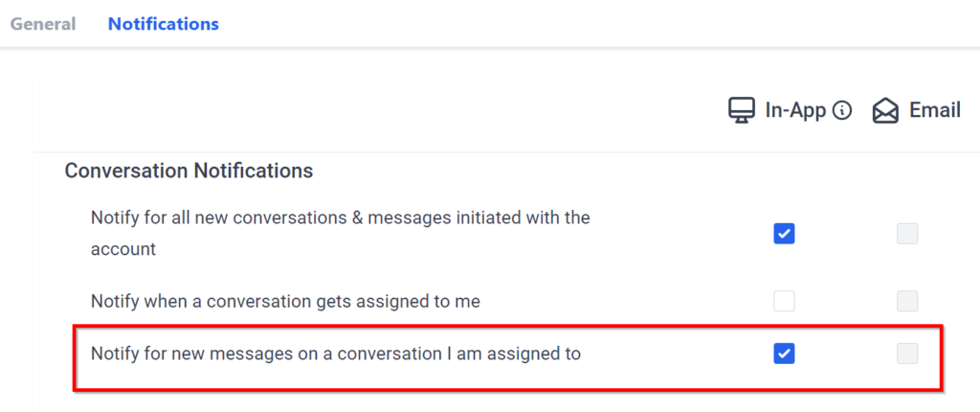
Task: Uncheck In-App for new messages on assigned conversation
Action: tap(784, 354)
